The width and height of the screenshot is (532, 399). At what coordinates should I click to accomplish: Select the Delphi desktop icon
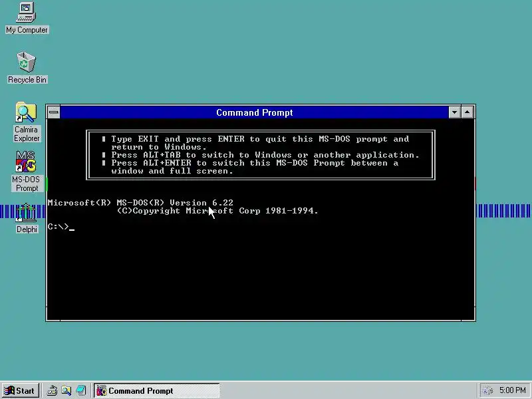tap(27, 219)
